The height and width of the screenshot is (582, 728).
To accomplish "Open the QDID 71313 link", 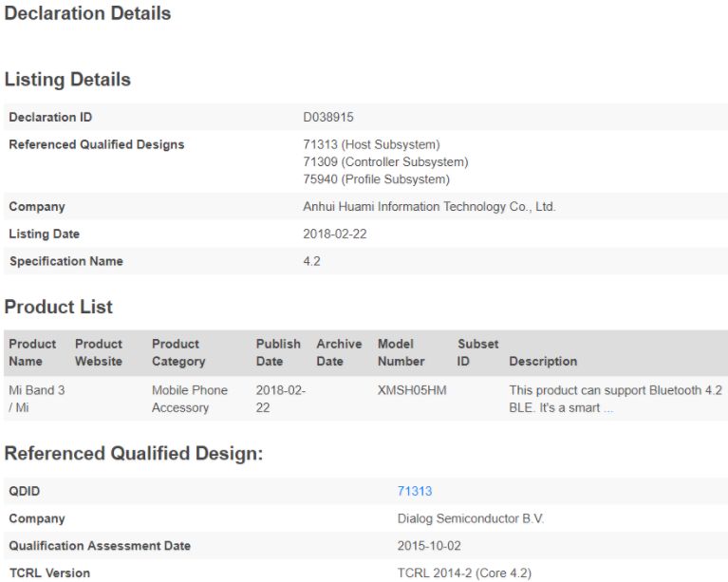I will pyautogui.click(x=414, y=491).
